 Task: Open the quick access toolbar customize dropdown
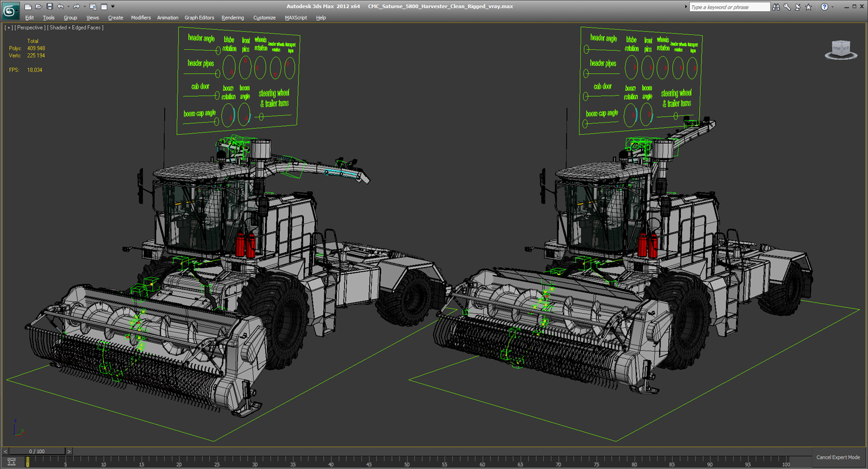click(x=113, y=7)
